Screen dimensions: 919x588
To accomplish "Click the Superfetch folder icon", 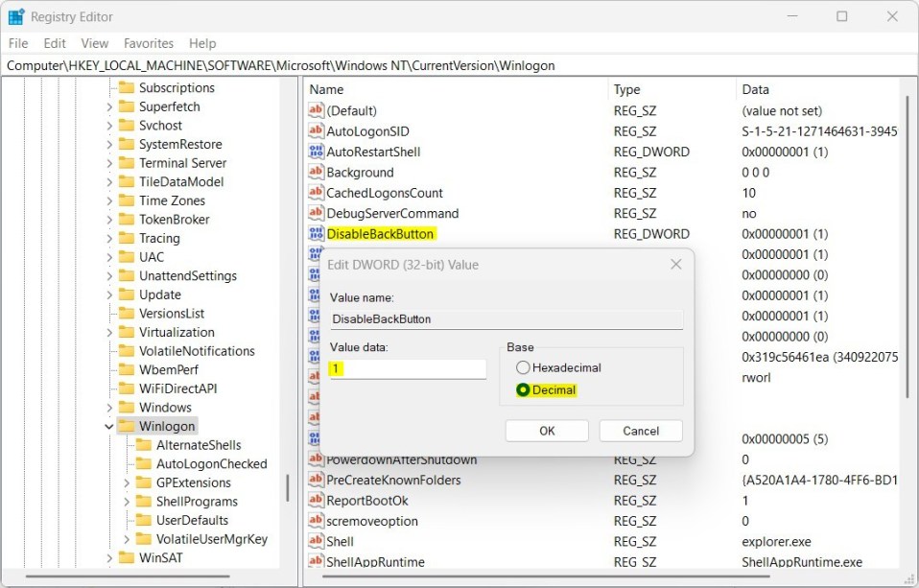I will click(x=126, y=106).
